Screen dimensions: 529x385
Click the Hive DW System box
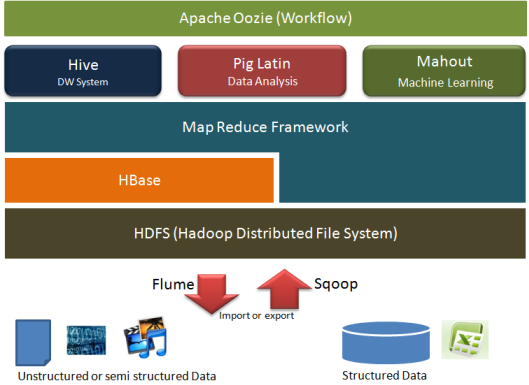pos(83,71)
